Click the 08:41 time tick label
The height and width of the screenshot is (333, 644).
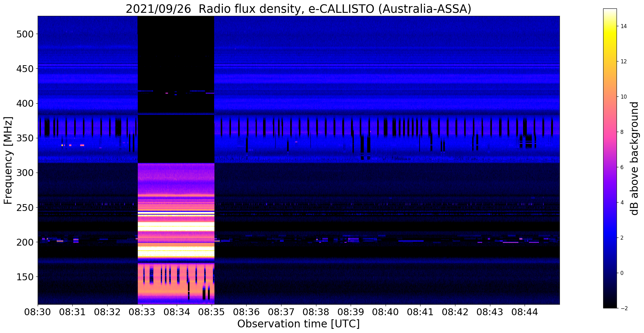[x=421, y=312]
